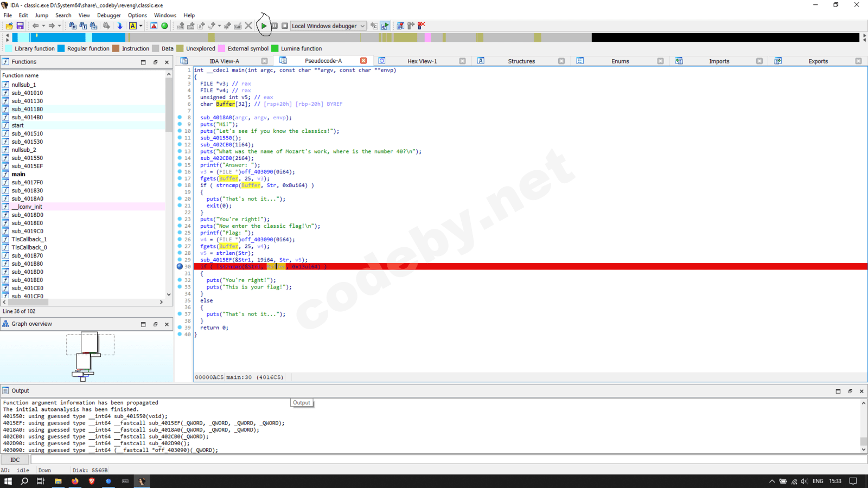Image resolution: width=868 pixels, height=488 pixels.
Task: Open the Exports tab
Action: click(x=818, y=61)
